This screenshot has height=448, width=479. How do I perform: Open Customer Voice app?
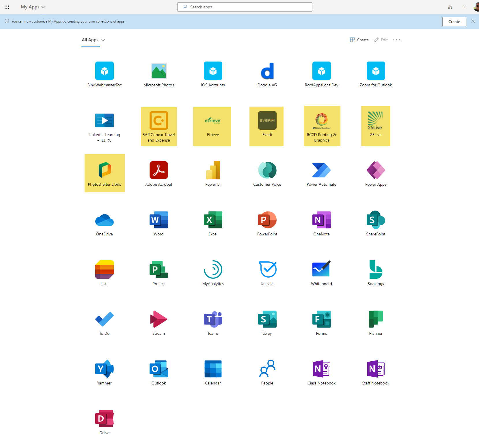(267, 174)
